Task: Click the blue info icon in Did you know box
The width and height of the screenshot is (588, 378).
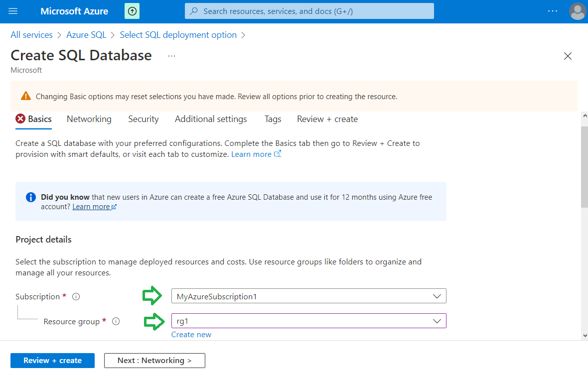Action: tap(31, 197)
